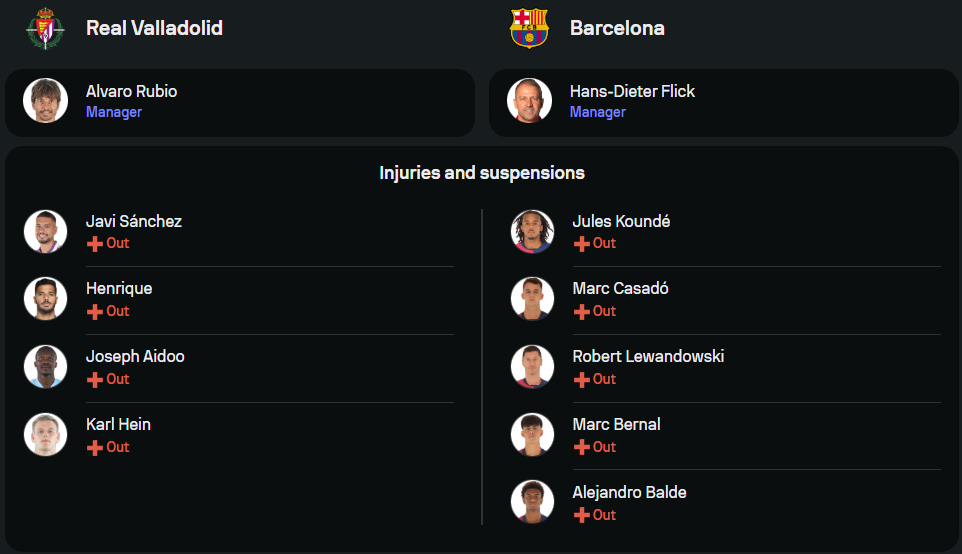Select the Alvaro Rubio name link
This screenshot has height=554, width=962.
131,91
